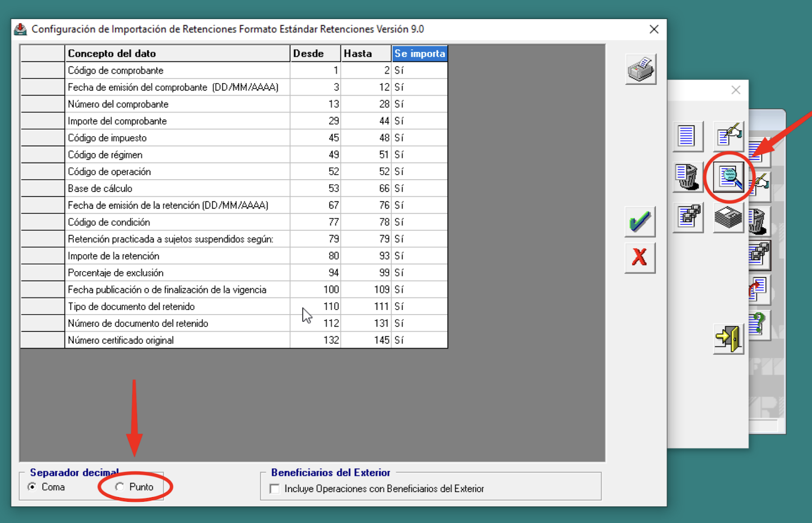Viewport: 812px width, 523px height.
Task: Click Fecha de emisión de la retención cell
Action: coord(178,205)
